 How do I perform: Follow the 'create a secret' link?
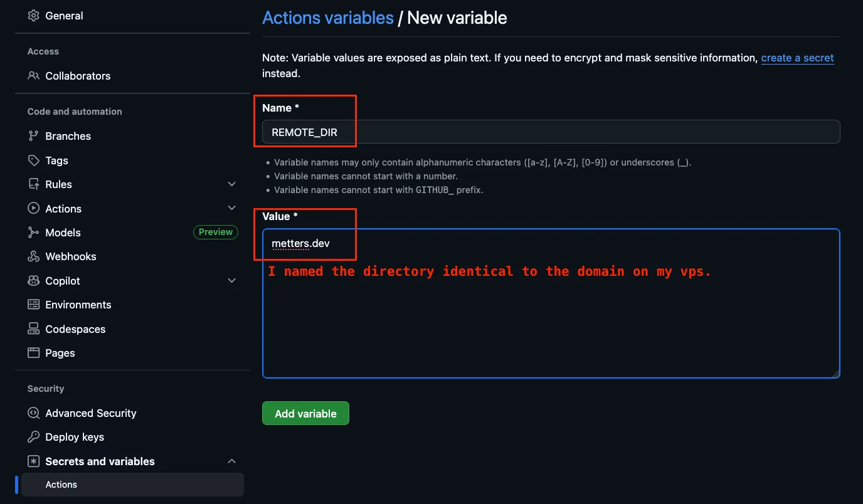(797, 58)
